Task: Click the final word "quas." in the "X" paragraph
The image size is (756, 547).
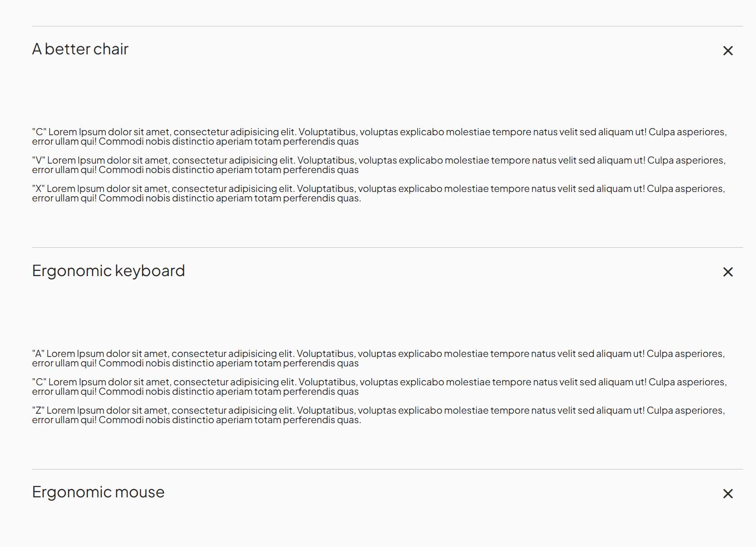Action: (x=349, y=199)
